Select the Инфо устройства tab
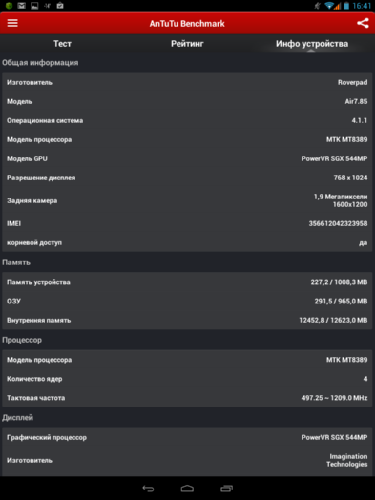The height and width of the screenshot is (500, 375). pyautogui.click(x=312, y=44)
